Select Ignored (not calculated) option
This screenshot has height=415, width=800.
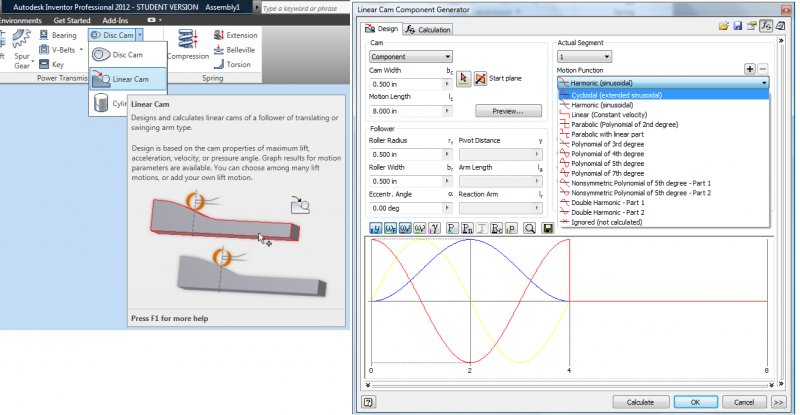663,222
